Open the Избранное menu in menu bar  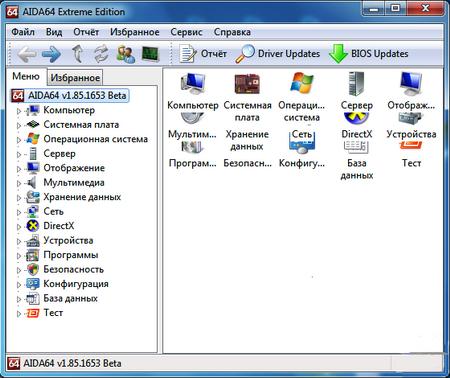pyautogui.click(x=135, y=32)
